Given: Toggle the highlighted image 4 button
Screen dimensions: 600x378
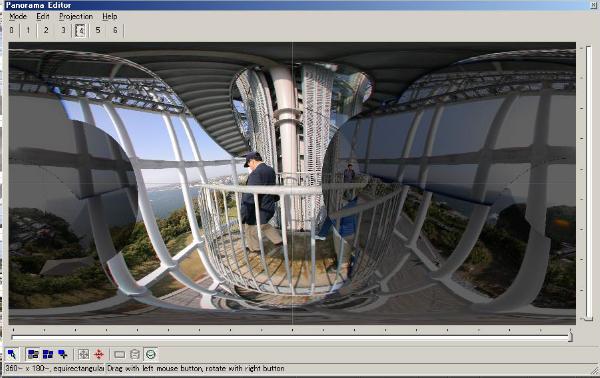Looking at the screenshot, I should tap(80, 31).
